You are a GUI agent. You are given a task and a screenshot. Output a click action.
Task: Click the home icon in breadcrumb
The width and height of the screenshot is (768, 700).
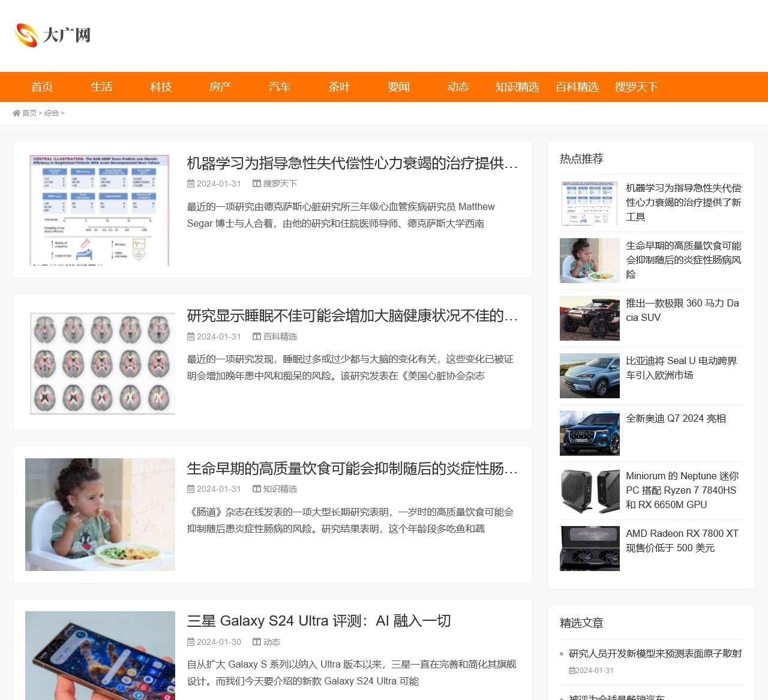click(x=17, y=113)
